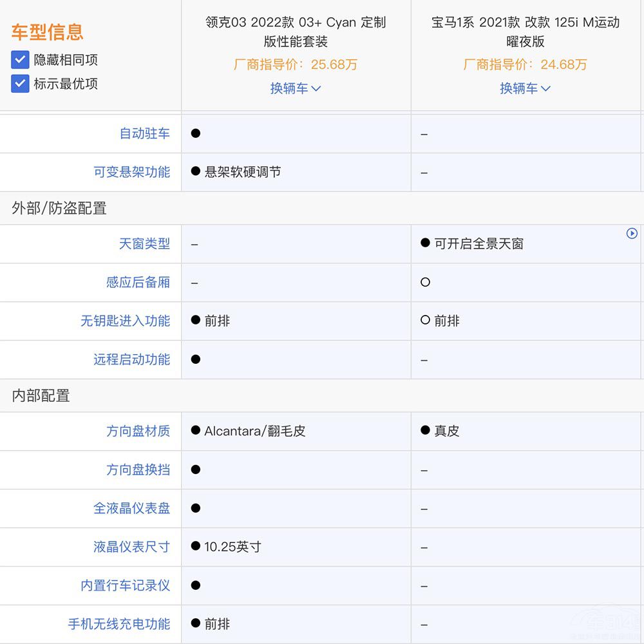The height and width of the screenshot is (644, 644).
Task: Click the 方向盘材质 row label
Action: coord(138,431)
